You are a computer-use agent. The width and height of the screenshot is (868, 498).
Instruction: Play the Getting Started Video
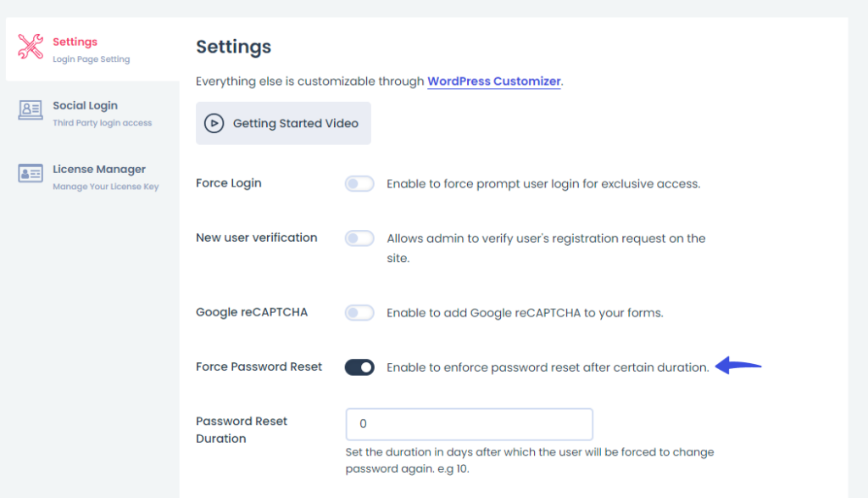click(283, 123)
